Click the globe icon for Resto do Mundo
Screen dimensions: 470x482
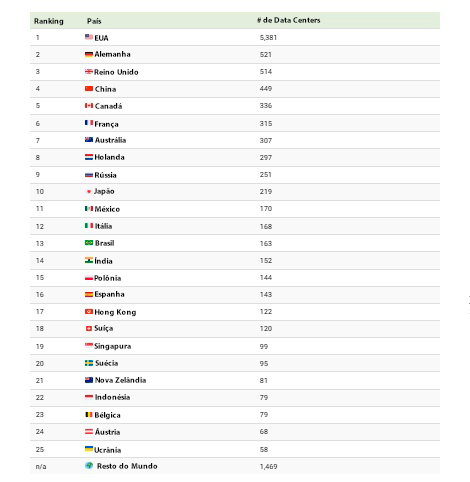[89, 465]
